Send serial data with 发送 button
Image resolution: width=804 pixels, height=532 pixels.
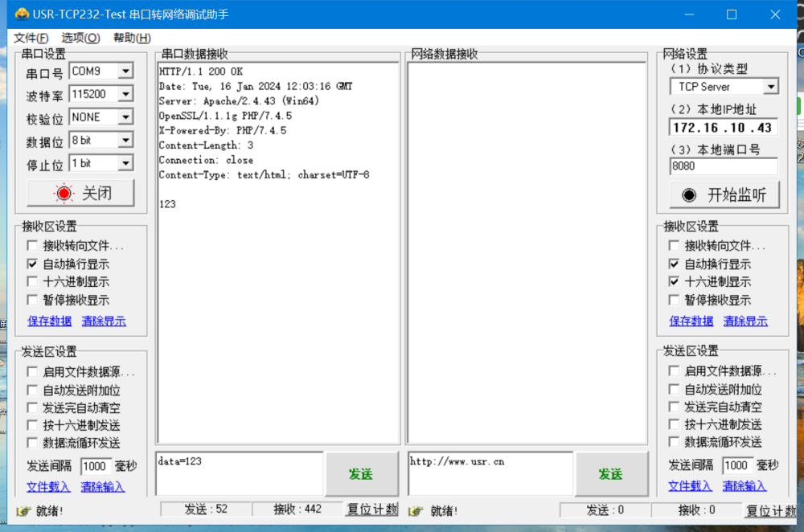362,474
